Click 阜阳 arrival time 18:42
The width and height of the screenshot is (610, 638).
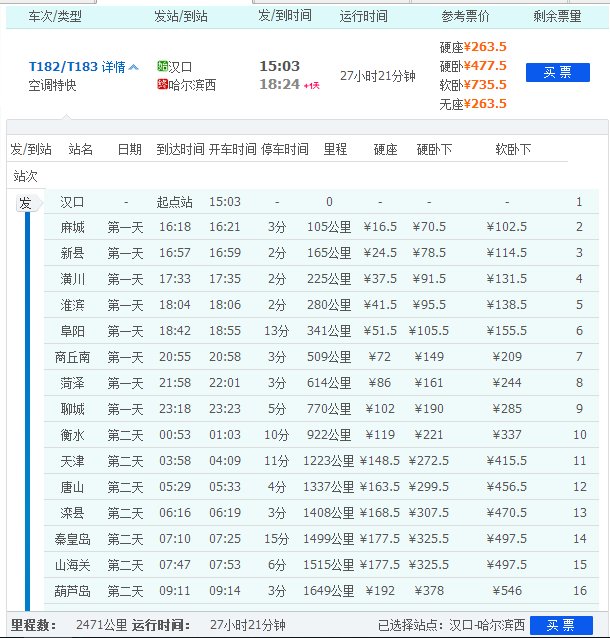click(175, 331)
